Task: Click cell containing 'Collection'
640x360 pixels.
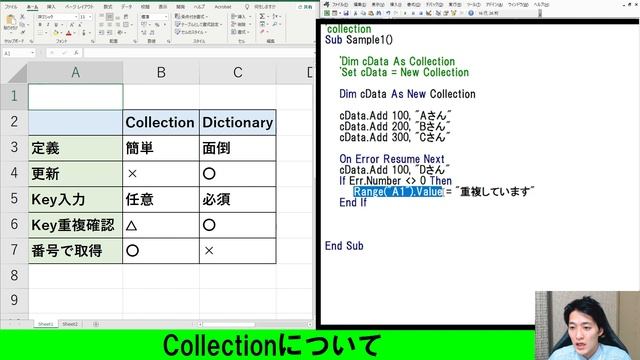Action: click(161, 122)
